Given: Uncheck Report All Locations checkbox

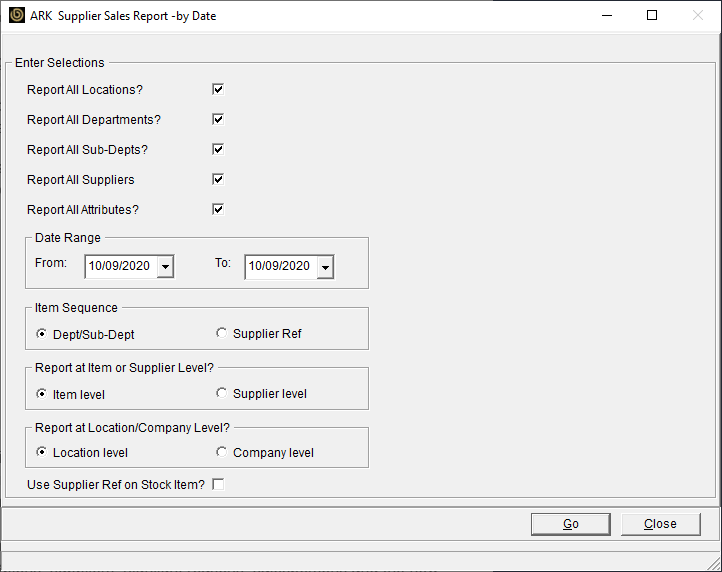Looking at the screenshot, I should click(218, 89).
